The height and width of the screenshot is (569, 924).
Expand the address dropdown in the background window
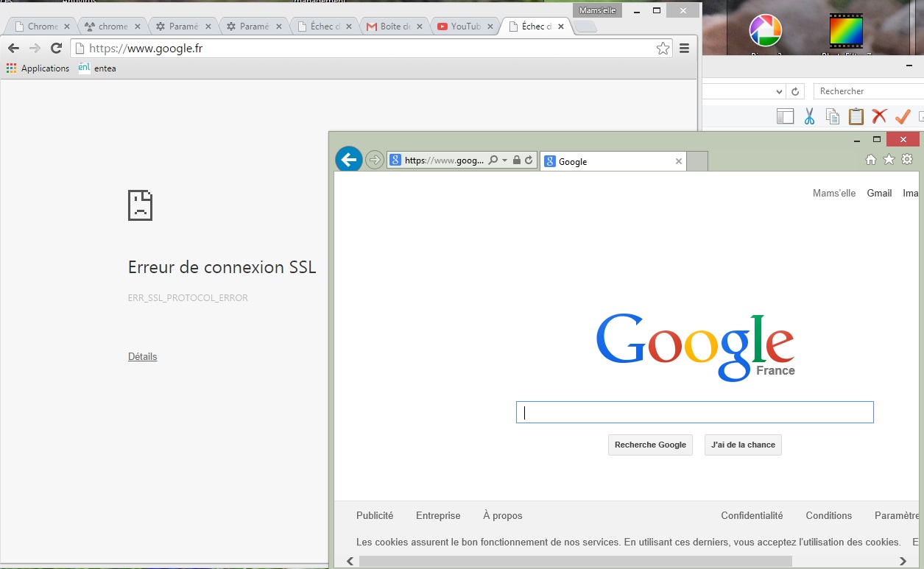tap(780, 91)
